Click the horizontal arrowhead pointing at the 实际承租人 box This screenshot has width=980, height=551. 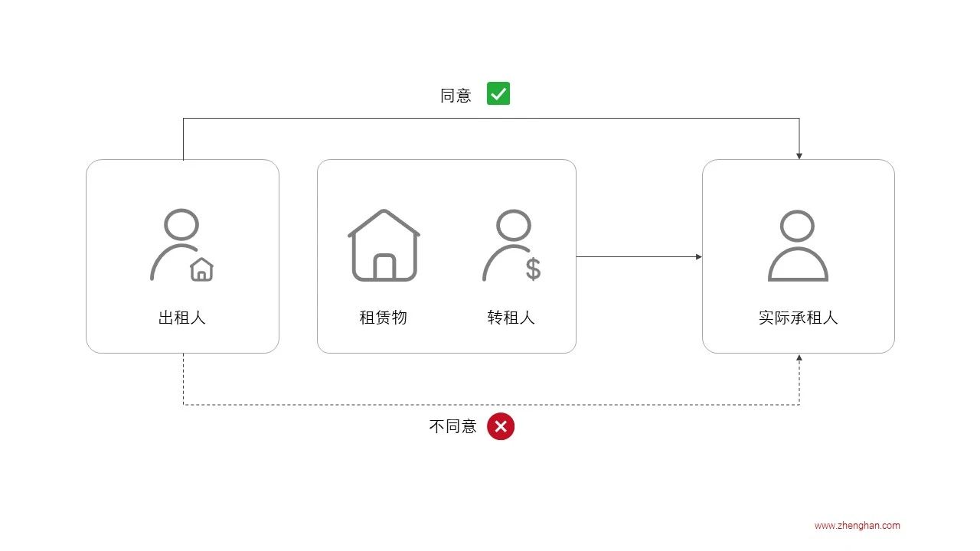pyautogui.click(x=698, y=257)
